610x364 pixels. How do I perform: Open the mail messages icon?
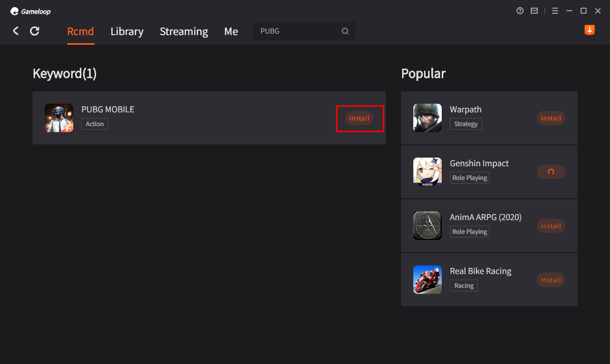click(534, 11)
